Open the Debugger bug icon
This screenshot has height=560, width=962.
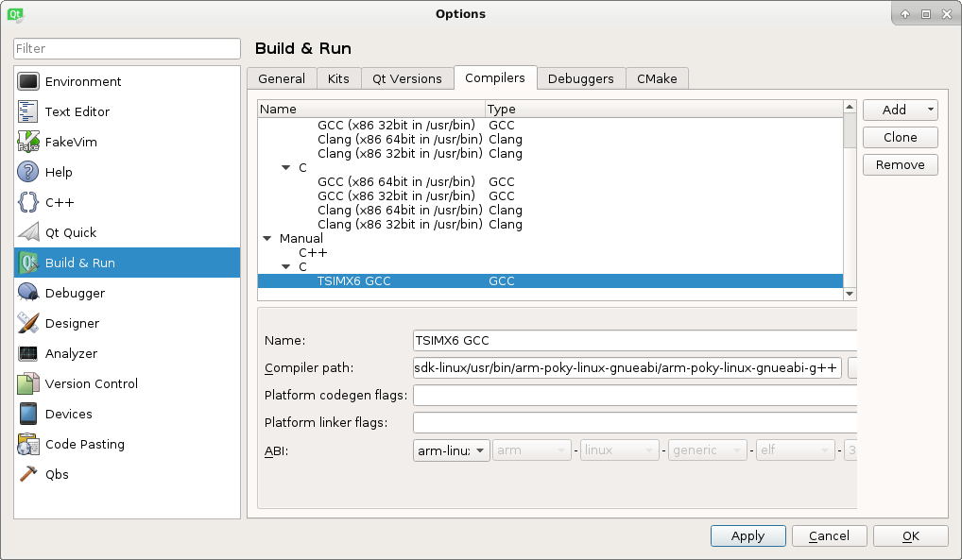28,293
